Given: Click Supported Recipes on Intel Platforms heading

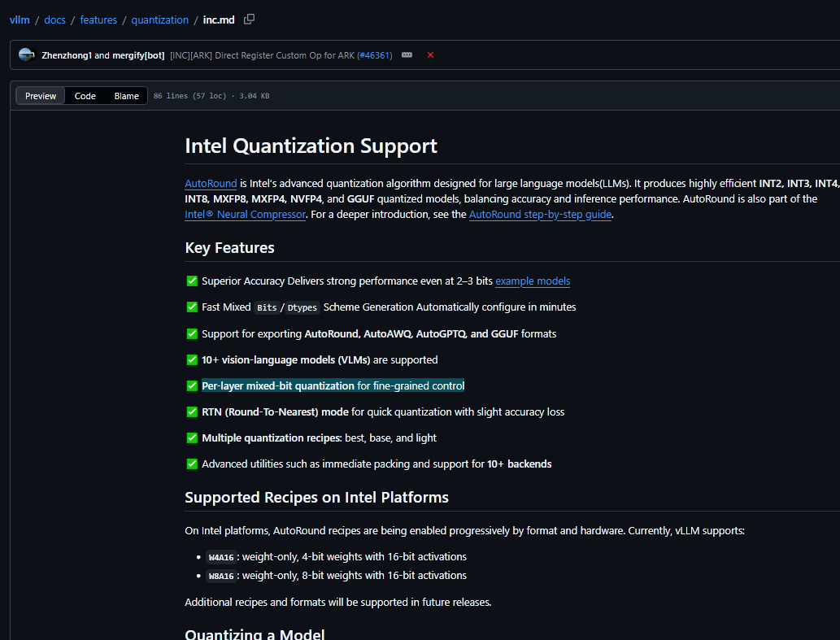Looking at the screenshot, I should (x=316, y=497).
